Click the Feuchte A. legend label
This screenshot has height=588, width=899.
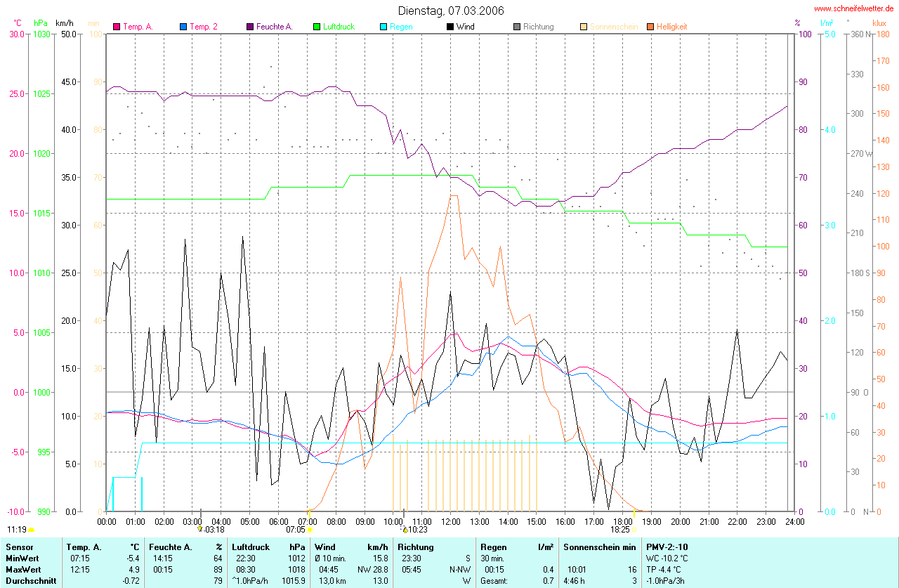(x=275, y=27)
